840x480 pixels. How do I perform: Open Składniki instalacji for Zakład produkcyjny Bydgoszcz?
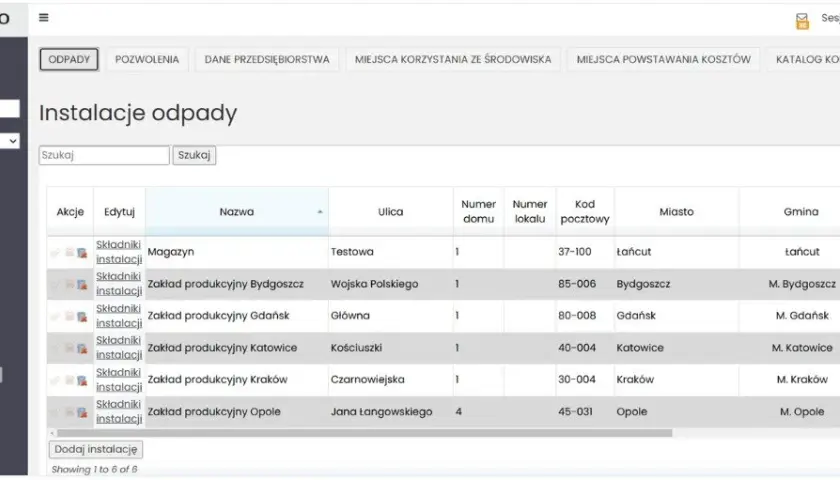(119, 283)
